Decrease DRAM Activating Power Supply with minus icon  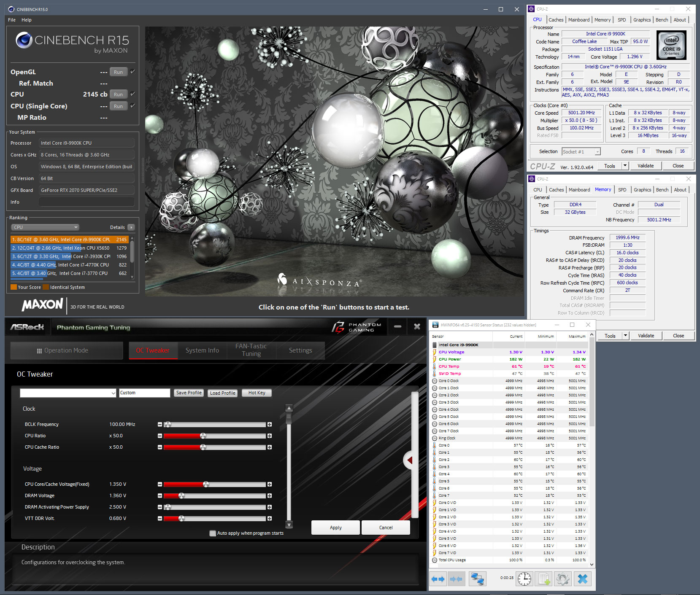(x=160, y=507)
